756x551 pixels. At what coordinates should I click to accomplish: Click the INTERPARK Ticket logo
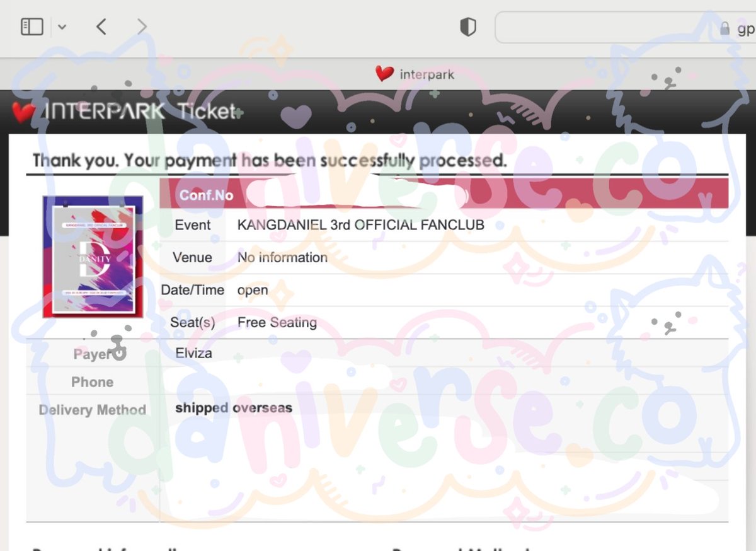[125, 112]
